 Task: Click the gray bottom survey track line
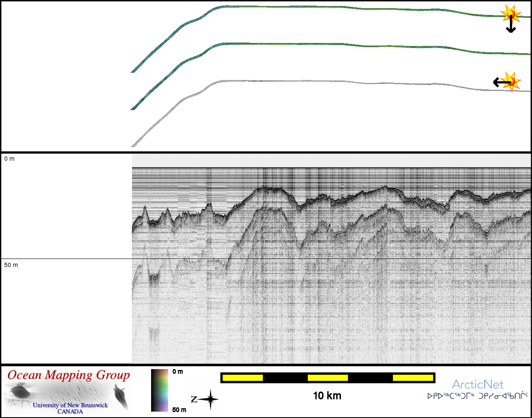pyautogui.click(x=298, y=82)
